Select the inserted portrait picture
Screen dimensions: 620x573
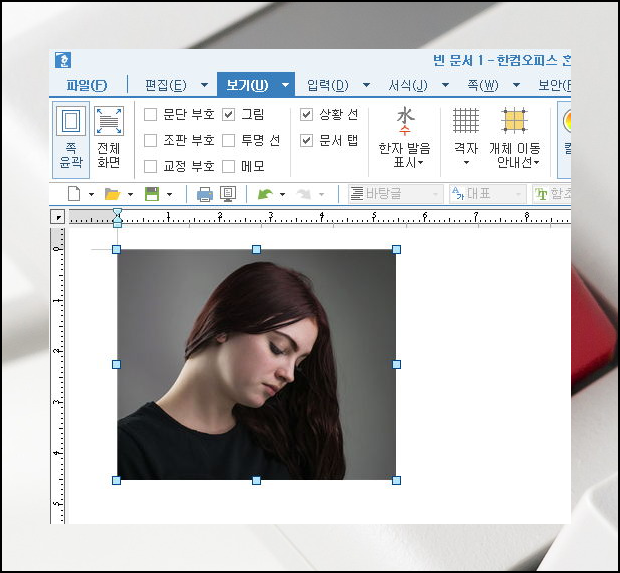pos(256,364)
